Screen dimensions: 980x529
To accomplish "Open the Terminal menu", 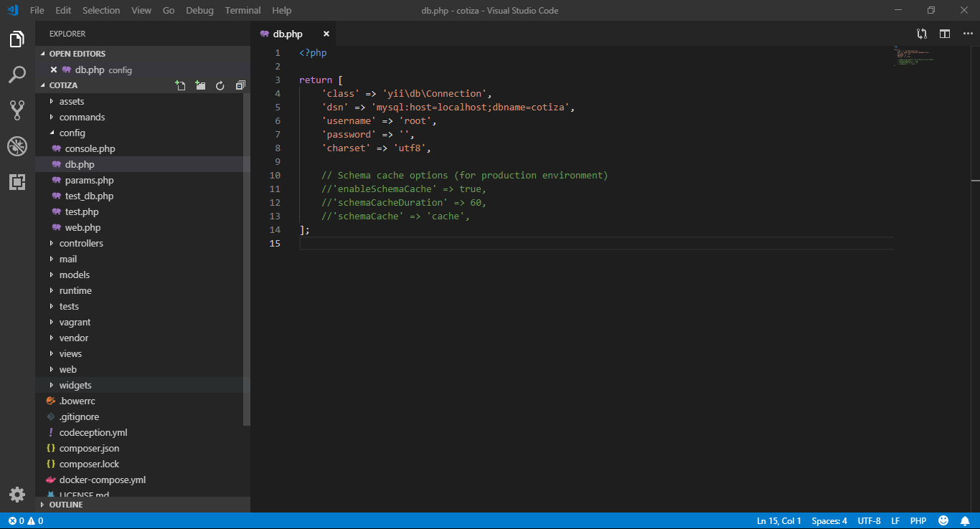I will coord(242,10).
